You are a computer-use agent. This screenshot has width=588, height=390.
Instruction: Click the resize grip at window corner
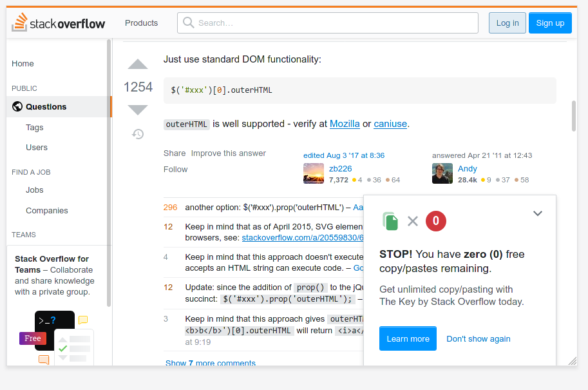coord(573,361)
